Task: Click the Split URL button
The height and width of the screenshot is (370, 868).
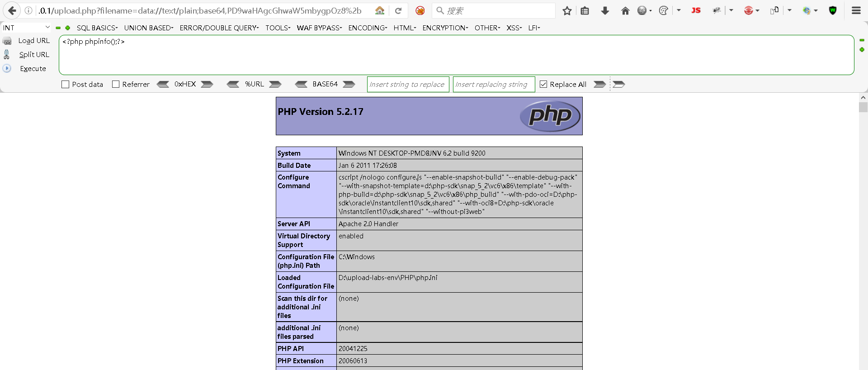Action: coord(34,55)
